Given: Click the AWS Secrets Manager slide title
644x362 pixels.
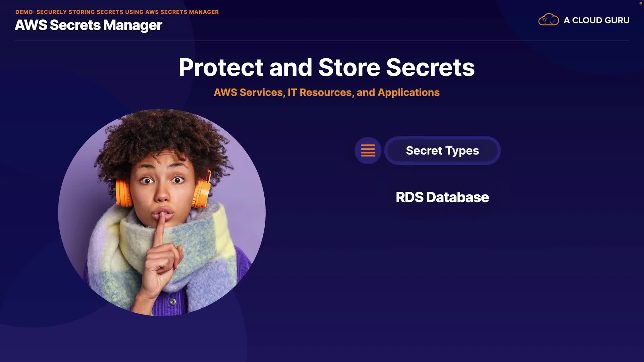Looking at the screenshot, I should coord(89,25).
